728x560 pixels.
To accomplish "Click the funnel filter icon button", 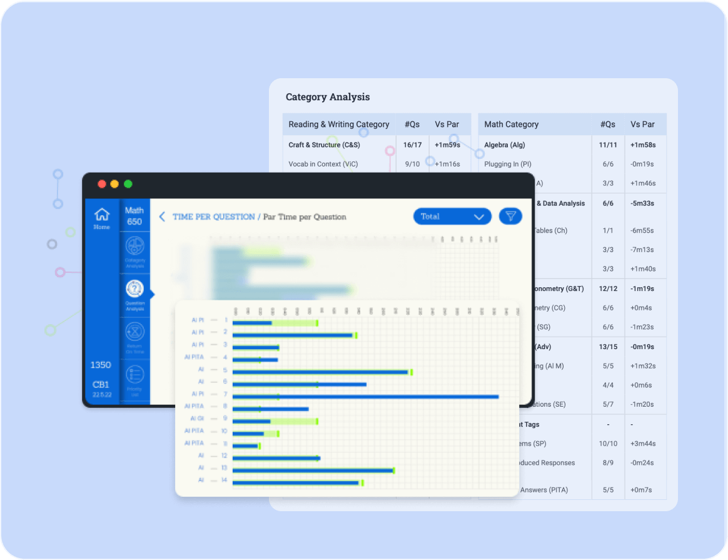I will pos(510,216).
